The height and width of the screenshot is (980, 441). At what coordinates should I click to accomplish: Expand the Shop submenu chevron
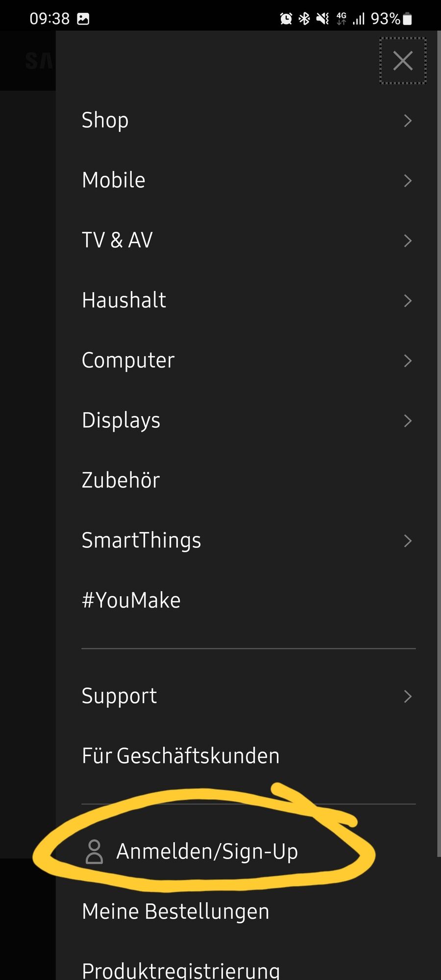(408, 121)
